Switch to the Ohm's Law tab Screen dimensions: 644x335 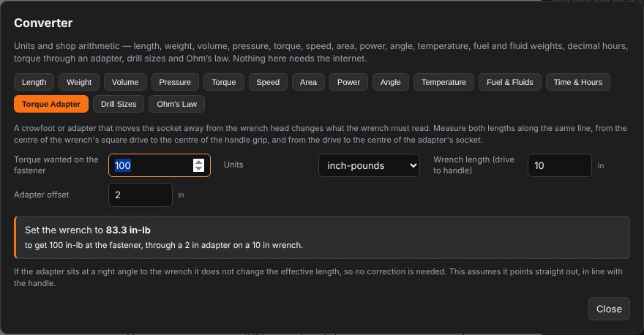pos(176,104)
